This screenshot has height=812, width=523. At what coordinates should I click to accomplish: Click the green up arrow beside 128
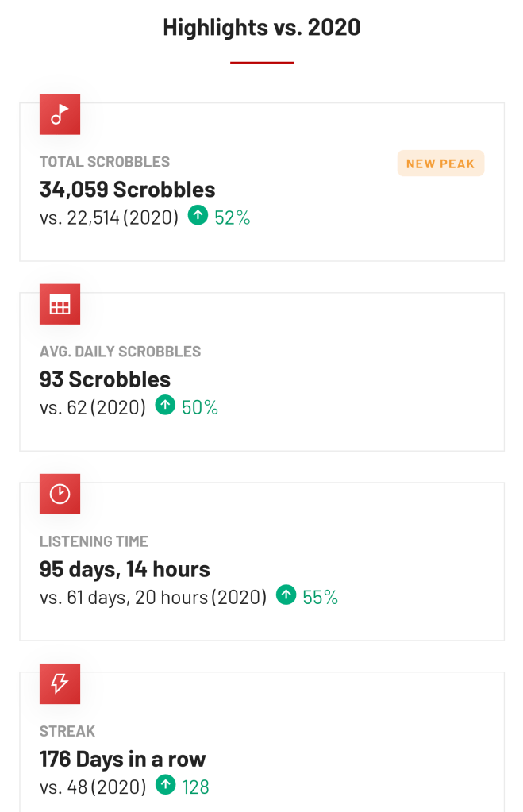pos(165,786)
